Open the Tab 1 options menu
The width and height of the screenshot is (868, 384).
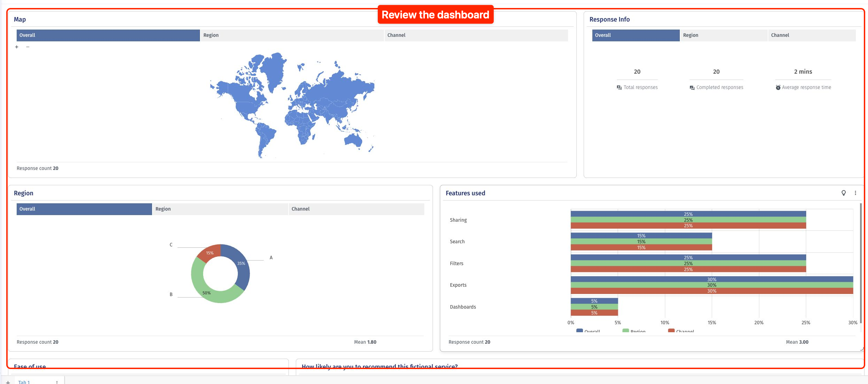pyautogui.click(x=57, y=382)
